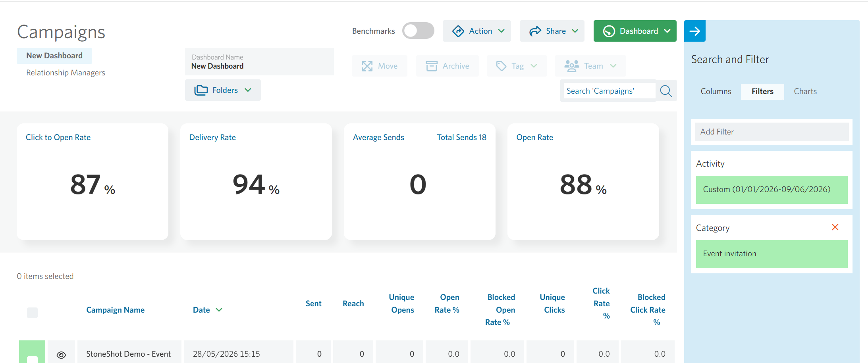
Task: Edit the Dashboard Name field
Action: click(x=259, y=62)
